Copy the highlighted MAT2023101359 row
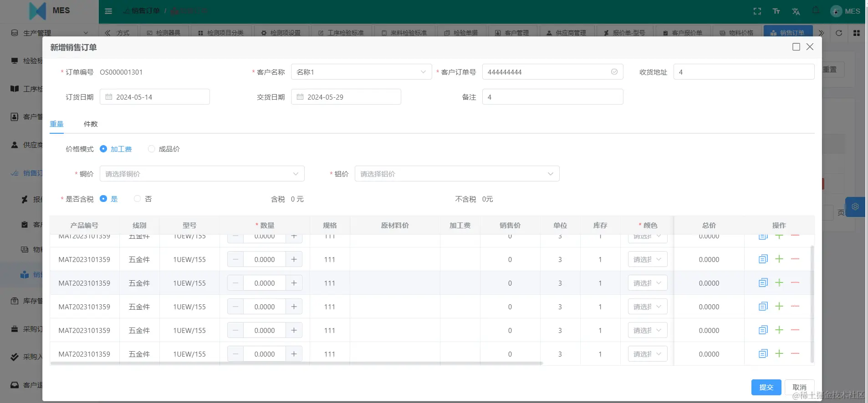The image size is (868, 403). coord(763,282)
